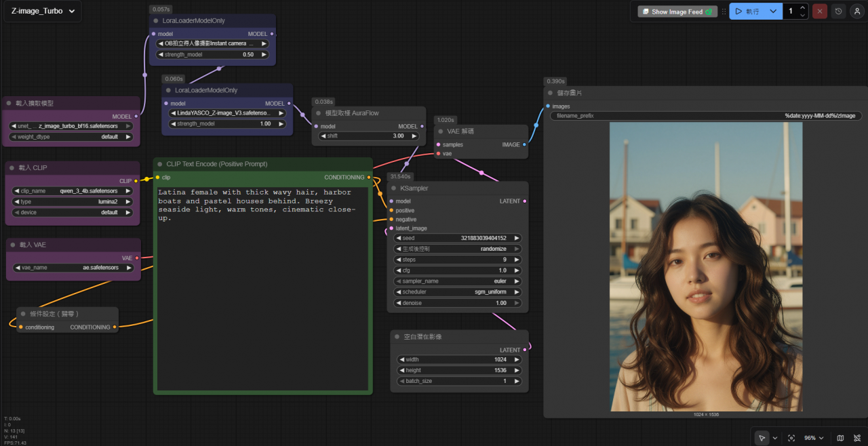This screenshot has width=868, height=446.
Task: Select the pointer tool in canvas toolbar
Action: tap(762, 438)
